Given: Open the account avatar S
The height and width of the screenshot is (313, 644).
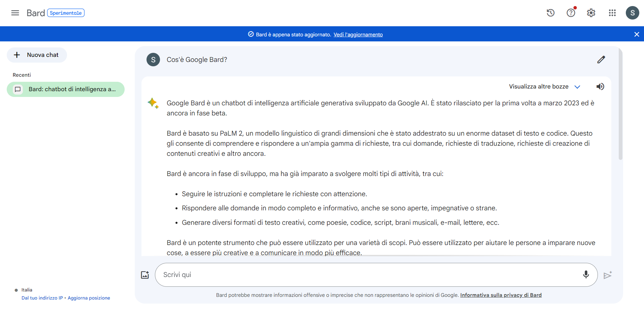Looking at the screenshot, I should [x=632, y=13].
